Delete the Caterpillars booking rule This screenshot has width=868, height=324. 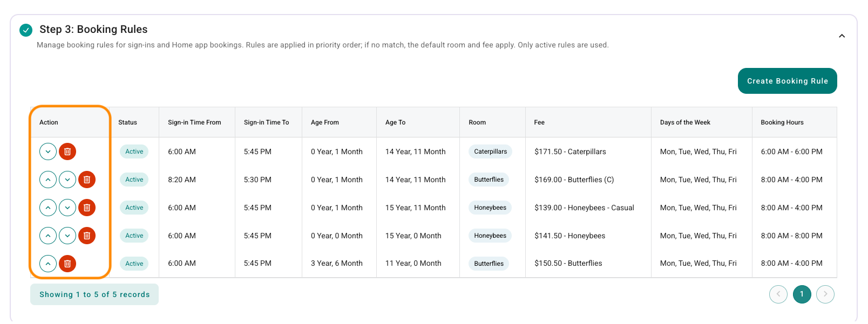click(x=67, y=151)
